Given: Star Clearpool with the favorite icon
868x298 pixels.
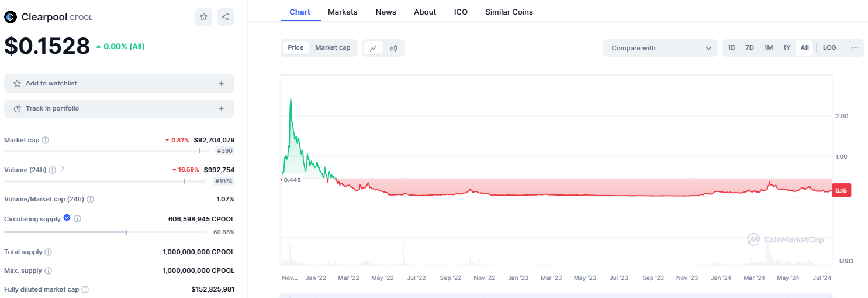Looking at the screenshot, I should [203, 17].
